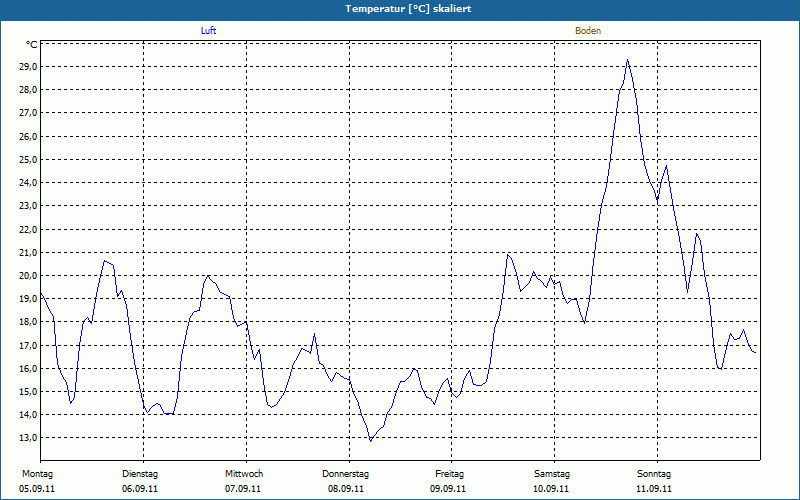Click the date 05.09.11

point(37,489)
